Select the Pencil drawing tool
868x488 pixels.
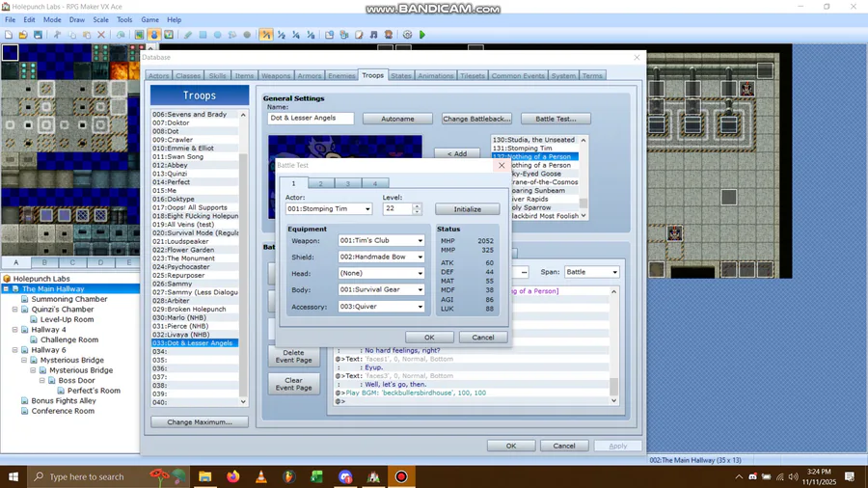point(188,35)
